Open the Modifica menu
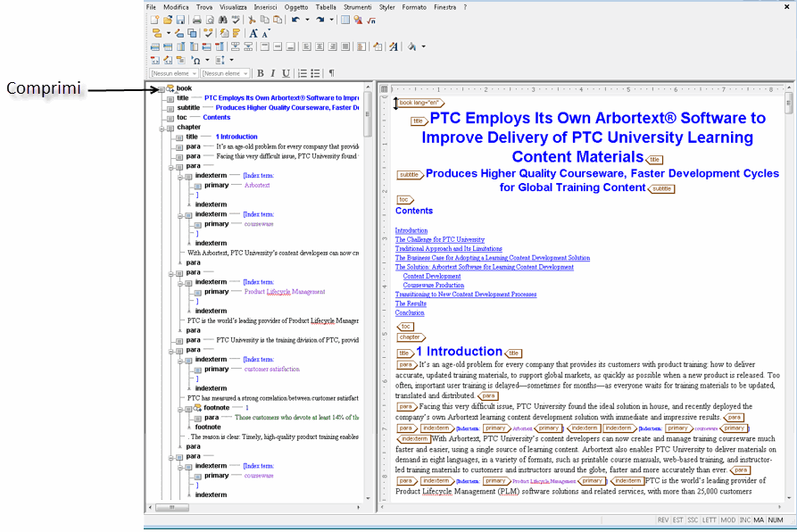 click(176, 7)
